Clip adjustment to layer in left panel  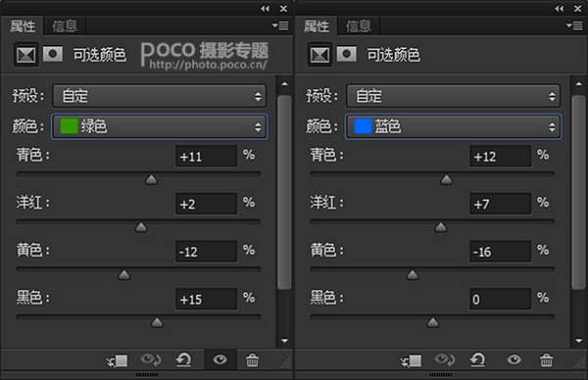[x=117, y=360]
